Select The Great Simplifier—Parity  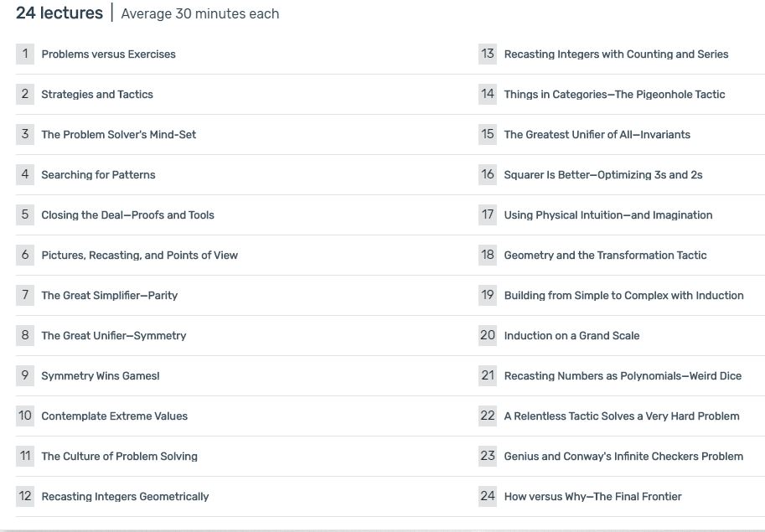109,295
